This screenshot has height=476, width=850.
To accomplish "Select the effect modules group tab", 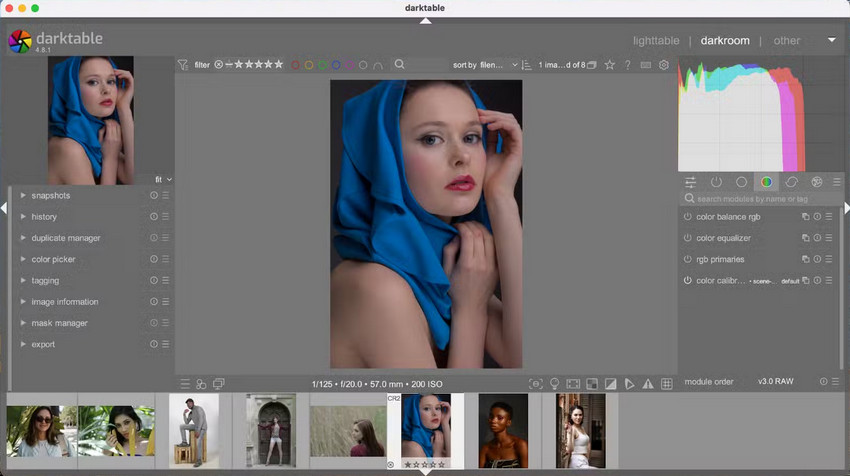I will 816,182.
